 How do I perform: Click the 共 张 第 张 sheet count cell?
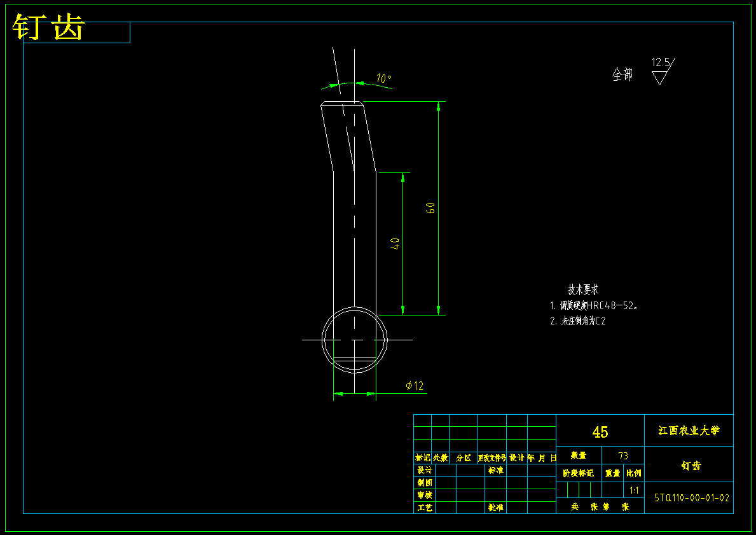pyautogui.click(x=600, y=506)
